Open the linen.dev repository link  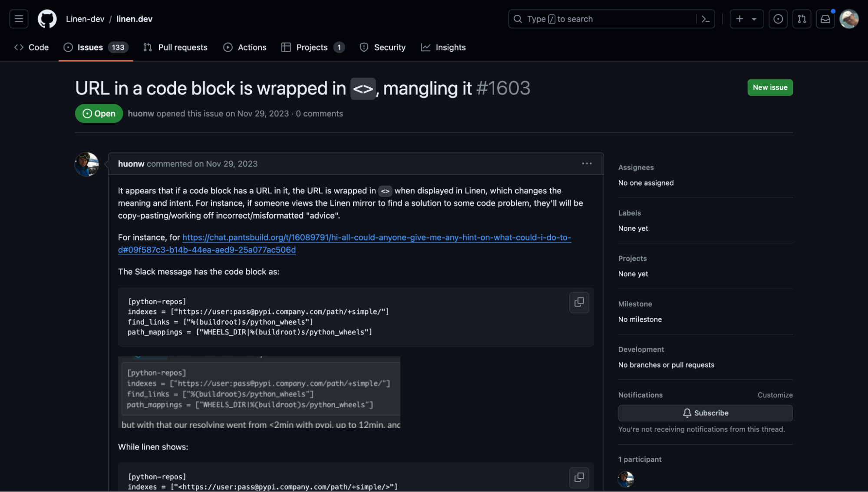(134, 19)
